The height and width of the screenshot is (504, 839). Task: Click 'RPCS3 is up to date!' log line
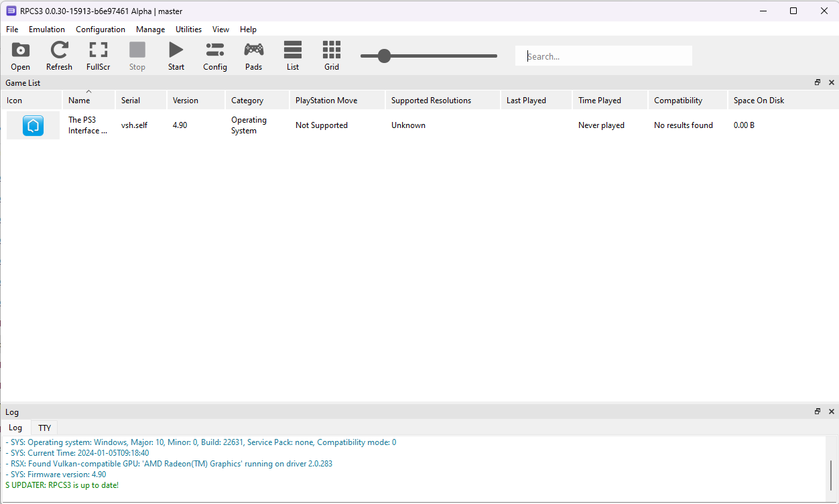tap(62, 485)
